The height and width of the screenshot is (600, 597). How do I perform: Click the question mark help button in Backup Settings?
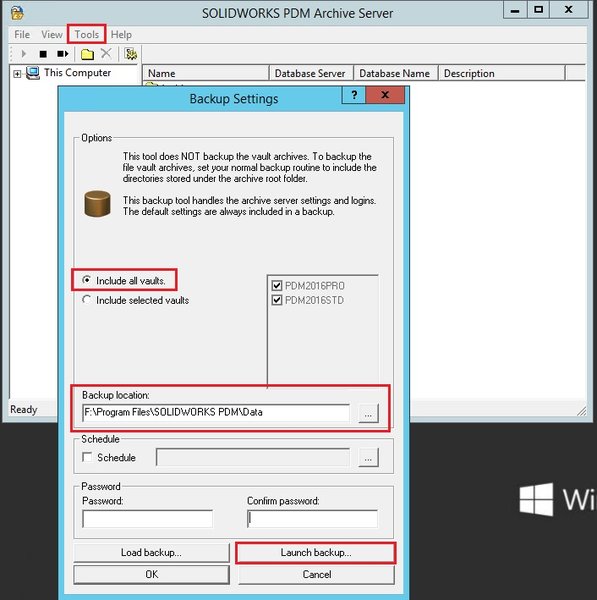pyautogui.click(x=354, y=95)
